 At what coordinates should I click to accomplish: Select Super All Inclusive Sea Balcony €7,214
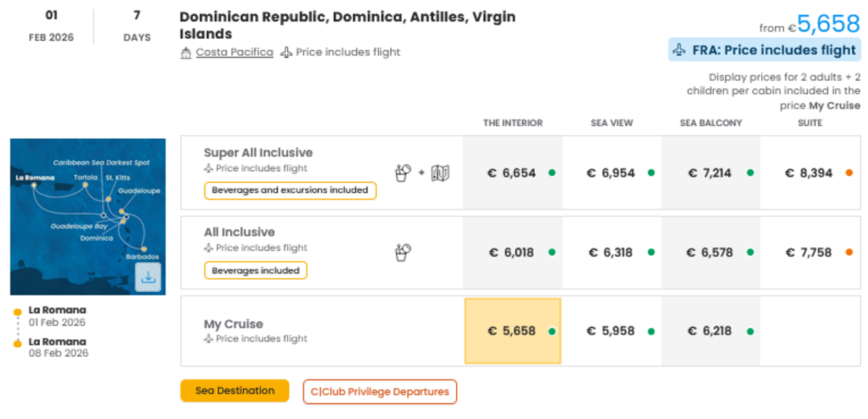click(709, 173)
